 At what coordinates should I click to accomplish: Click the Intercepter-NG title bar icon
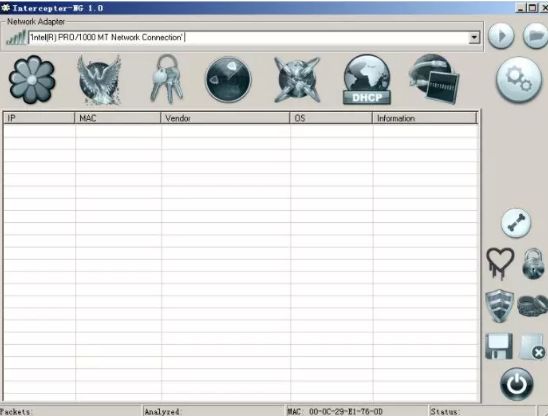[6, 7]
